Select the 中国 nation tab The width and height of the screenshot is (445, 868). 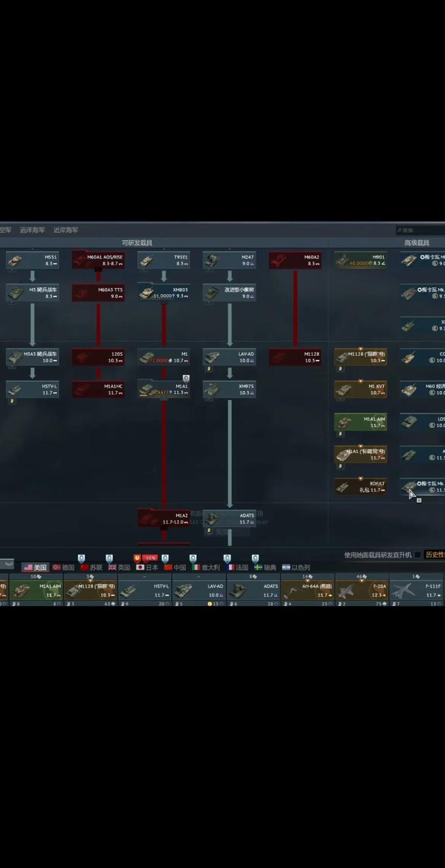pyautogui.click(x=175, y=567)
